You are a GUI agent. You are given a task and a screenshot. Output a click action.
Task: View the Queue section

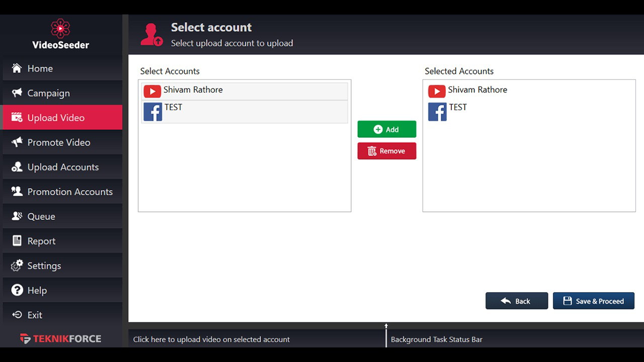coord(41,216)
